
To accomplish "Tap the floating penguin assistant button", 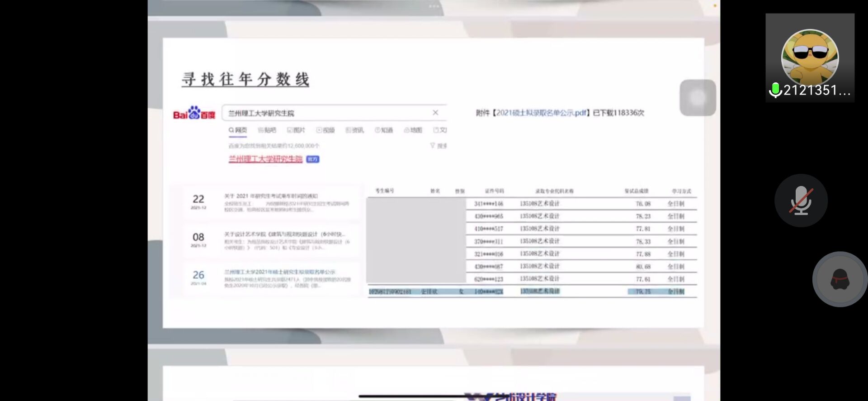I will coord(840,279).
